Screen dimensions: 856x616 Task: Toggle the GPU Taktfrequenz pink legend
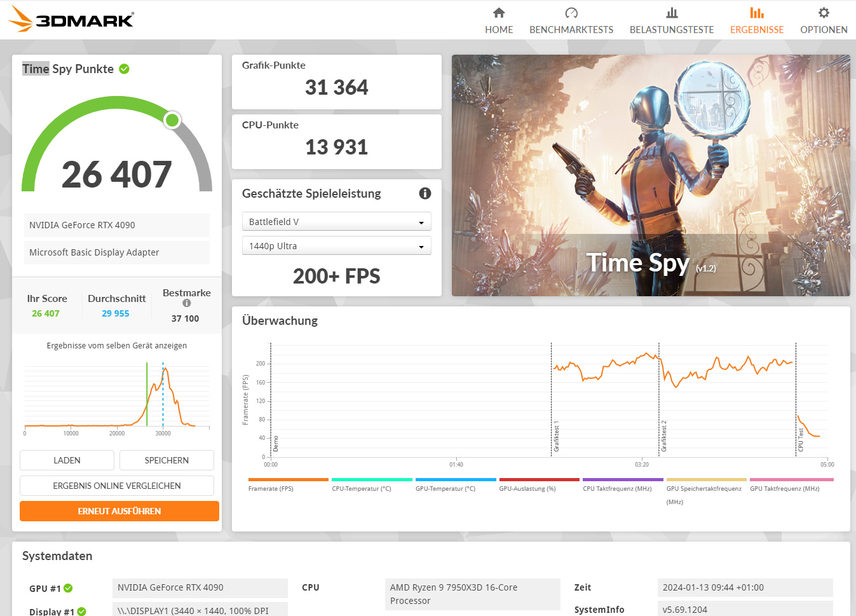[x=791, y=484]
